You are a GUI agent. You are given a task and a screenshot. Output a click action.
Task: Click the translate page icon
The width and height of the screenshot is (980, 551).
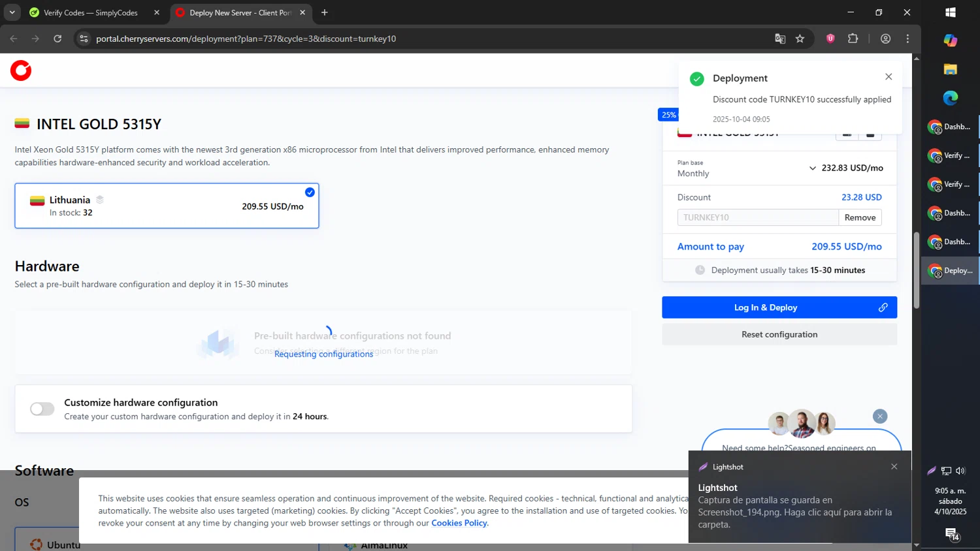[x=780, y=39]
